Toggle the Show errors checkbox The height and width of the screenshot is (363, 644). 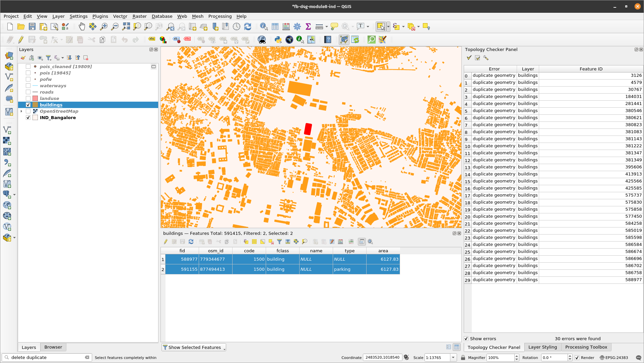(466, 339)
